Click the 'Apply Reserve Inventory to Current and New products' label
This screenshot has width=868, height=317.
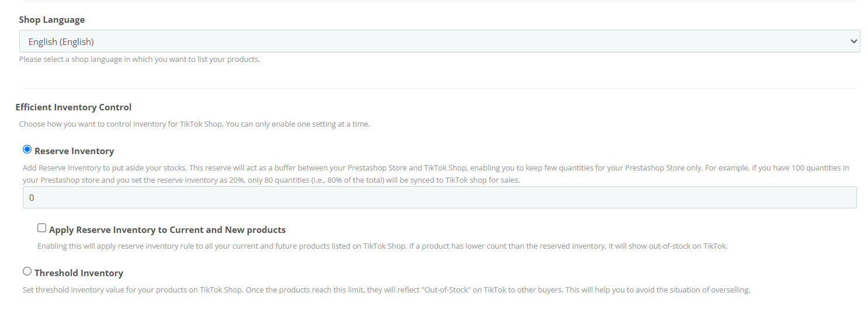(x=167, y=230)
